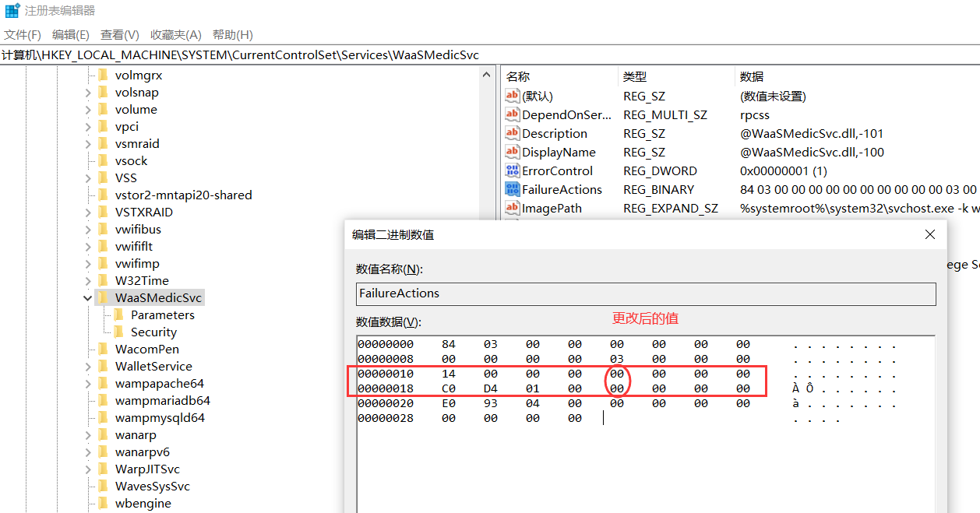Screen dimensions: 980x513
Task: Select the VSTXRAID folder icon
Action: pyautogui.click(x=103, y=212)
